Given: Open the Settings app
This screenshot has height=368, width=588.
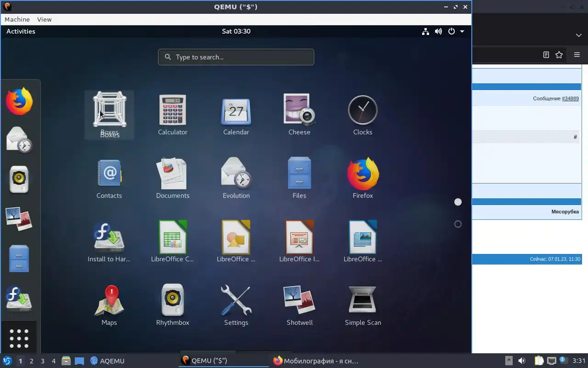Looking at the screenshot, I should 236,305.
